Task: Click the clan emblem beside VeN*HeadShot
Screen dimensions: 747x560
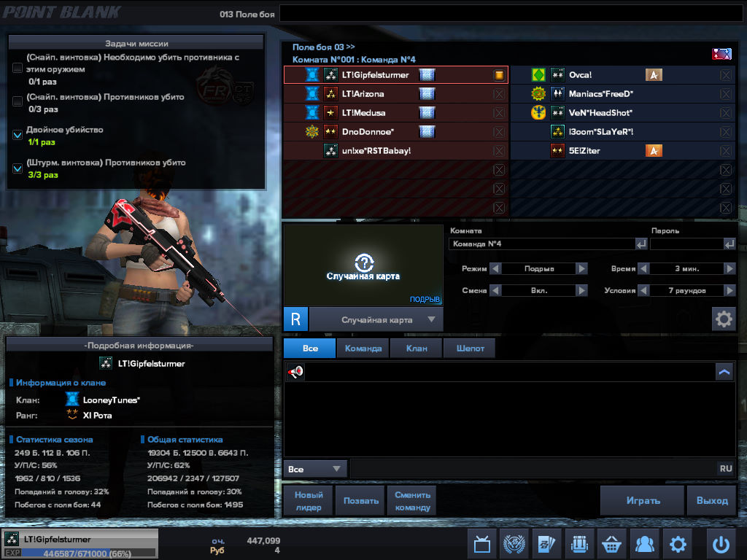Action: tap(538, 113)
